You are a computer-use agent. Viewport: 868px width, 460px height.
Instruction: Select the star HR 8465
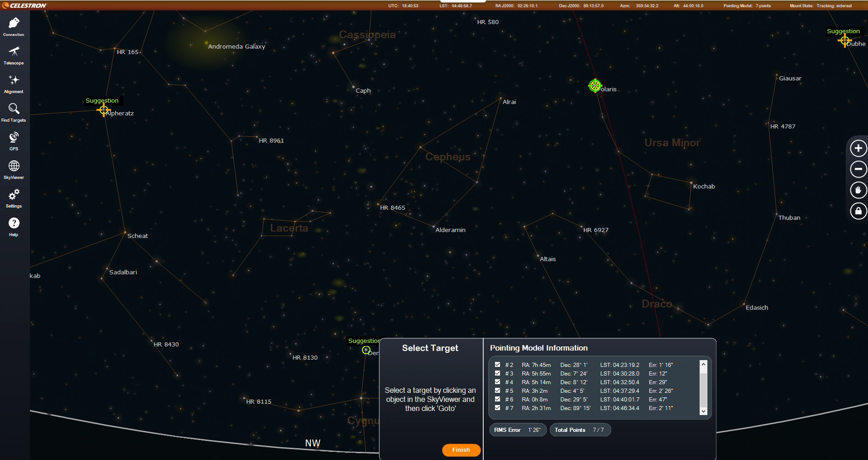point(392,208)
